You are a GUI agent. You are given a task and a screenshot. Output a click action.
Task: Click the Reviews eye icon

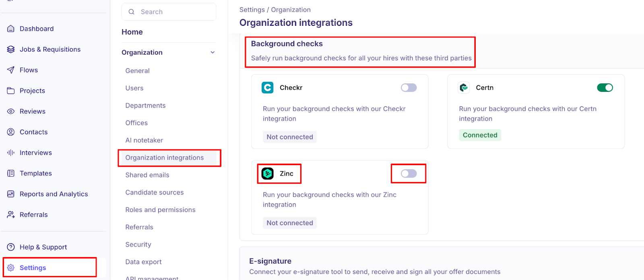tap(11, 111)
